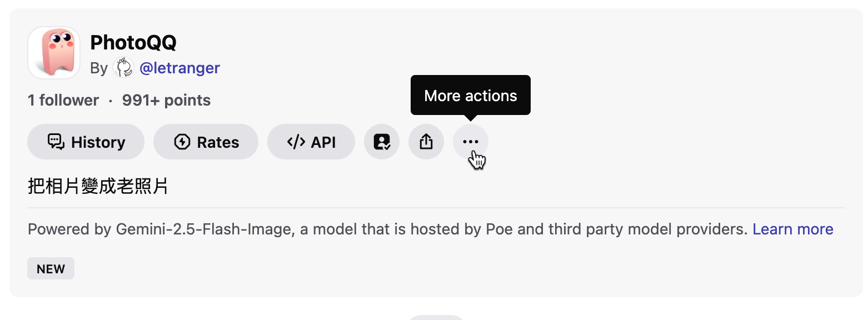The image size is (868, 320).
Task: Click the creator's small round avatar
Action: tap(123, 68)
